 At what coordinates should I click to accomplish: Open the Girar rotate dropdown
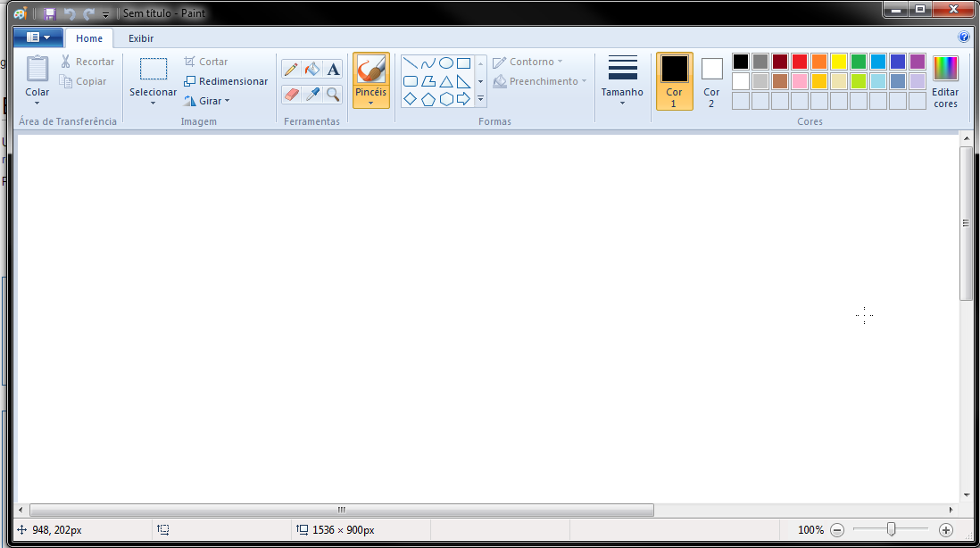click(x=207, y=101)
